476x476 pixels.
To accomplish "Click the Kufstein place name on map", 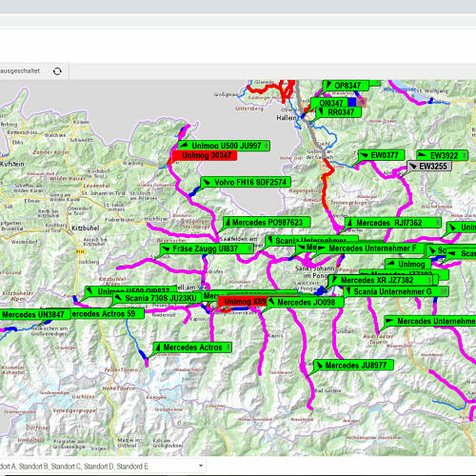I will (x=12, y=164).
